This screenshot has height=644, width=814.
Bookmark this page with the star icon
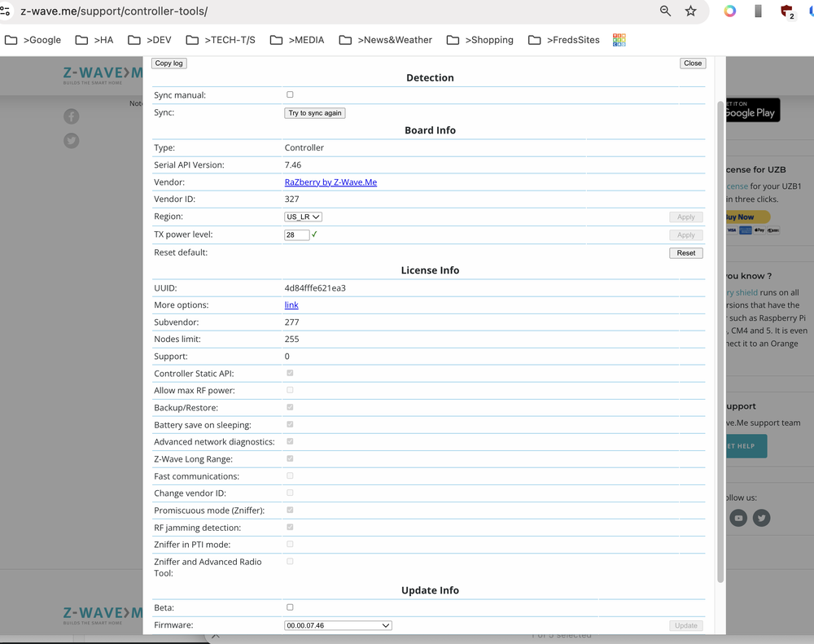coord(690,11)
